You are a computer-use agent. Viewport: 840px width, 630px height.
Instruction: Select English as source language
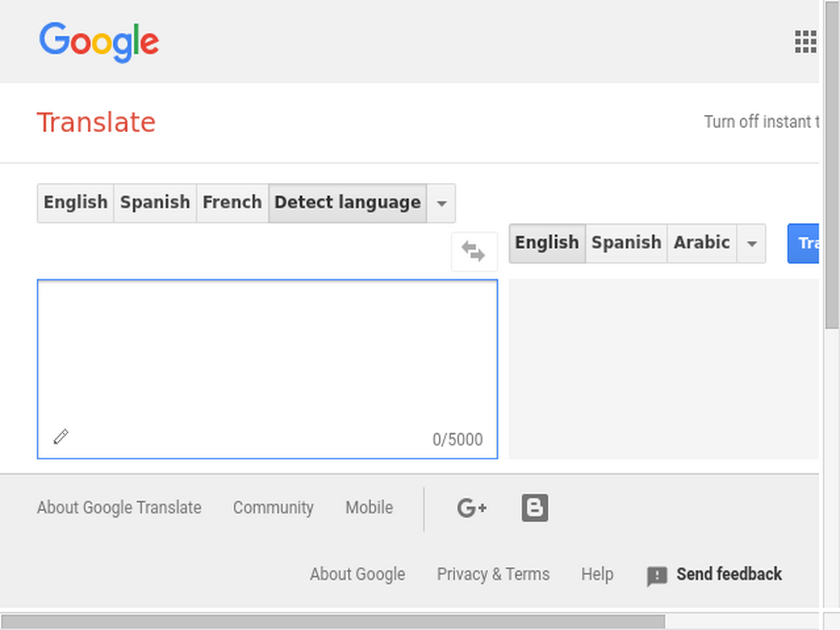point(75,203)
